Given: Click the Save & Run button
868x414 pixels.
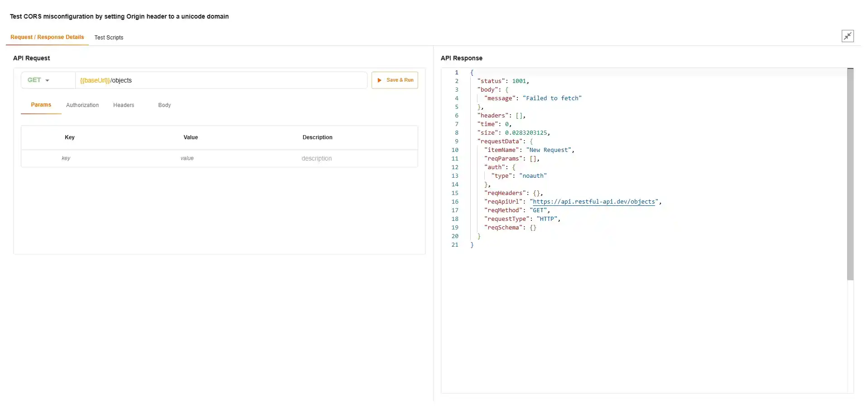Looking at the screenshot, I should coord(395,80).
